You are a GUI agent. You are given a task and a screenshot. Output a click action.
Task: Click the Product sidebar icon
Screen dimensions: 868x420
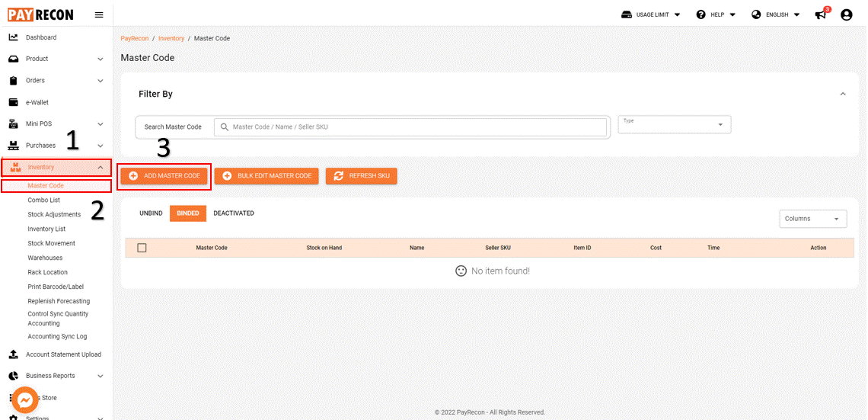14,59
